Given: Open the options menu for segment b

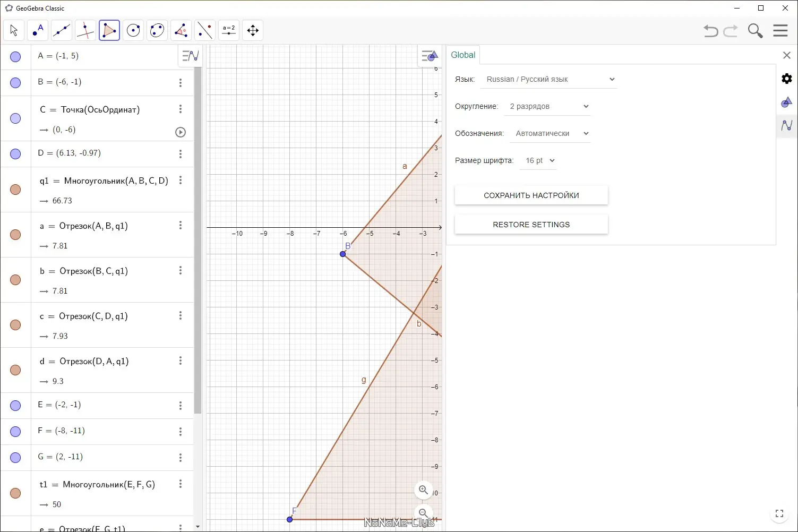Looking at the screenshot, I should [x=181, y=270].
